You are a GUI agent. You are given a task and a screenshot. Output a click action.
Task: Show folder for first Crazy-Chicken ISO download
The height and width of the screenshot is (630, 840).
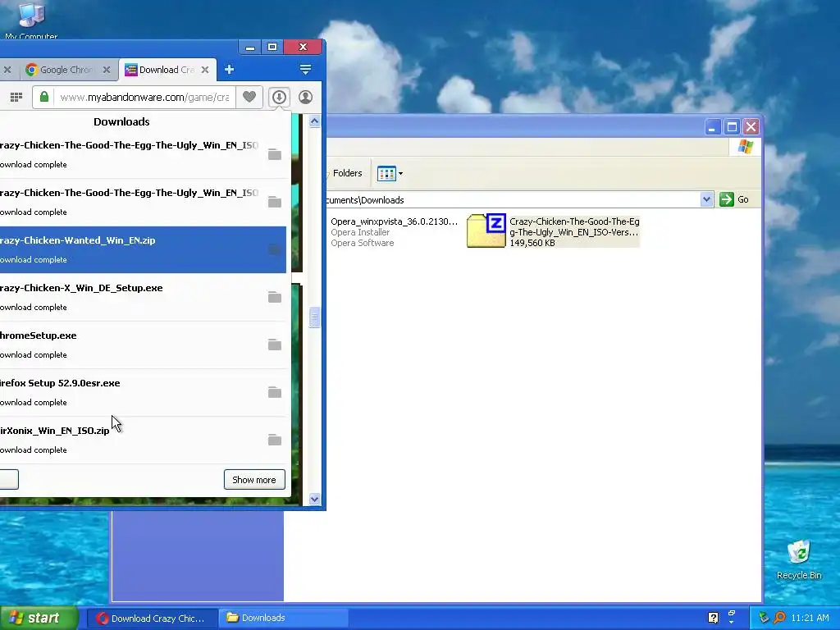tap(275, 154)
